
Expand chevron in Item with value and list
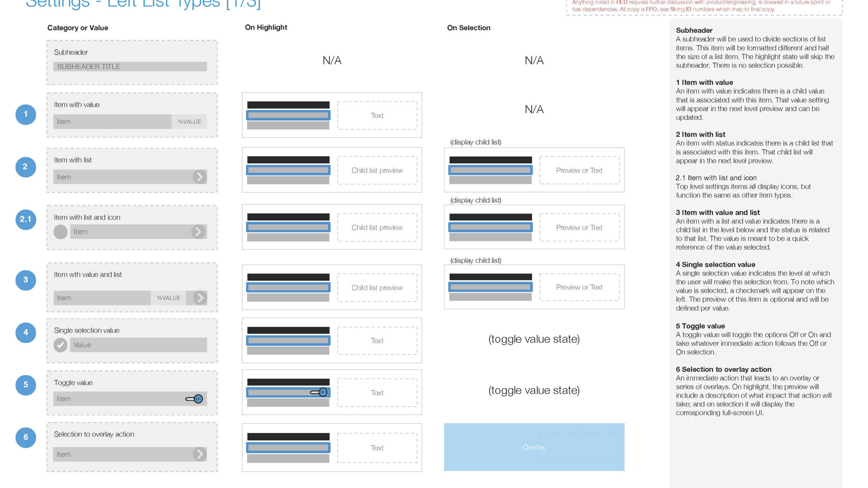[x=200, y=298]
